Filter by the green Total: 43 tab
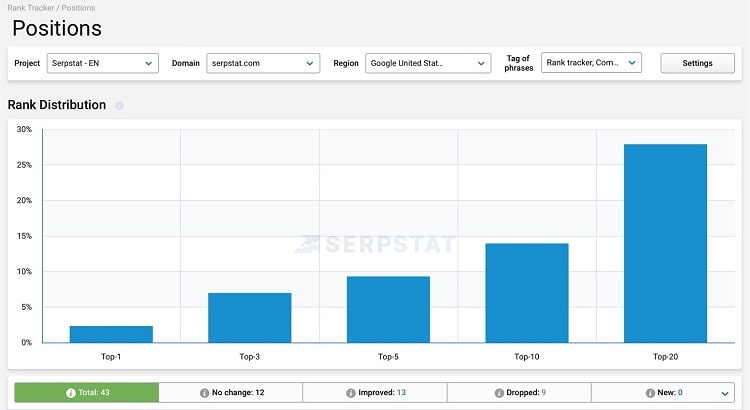This screenshot has width=750, height=410. pos(86,392)
